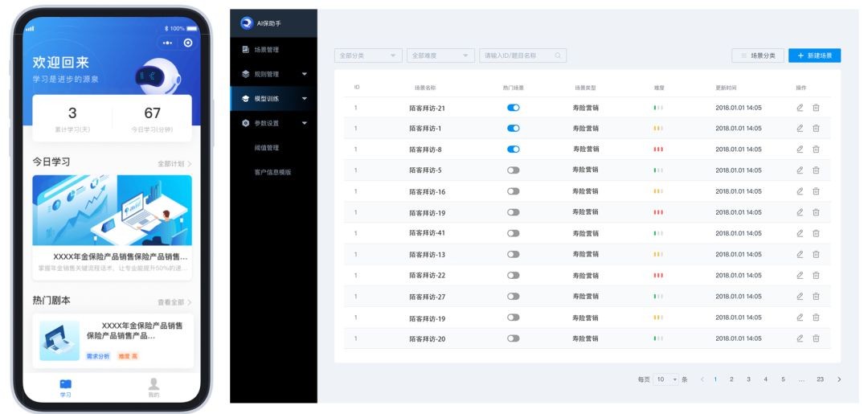Image resolution: width=868 pixels, height=414 pixels.
Task: Switch on the 陌客拜访-22 toggle
Action: point(513,276)
